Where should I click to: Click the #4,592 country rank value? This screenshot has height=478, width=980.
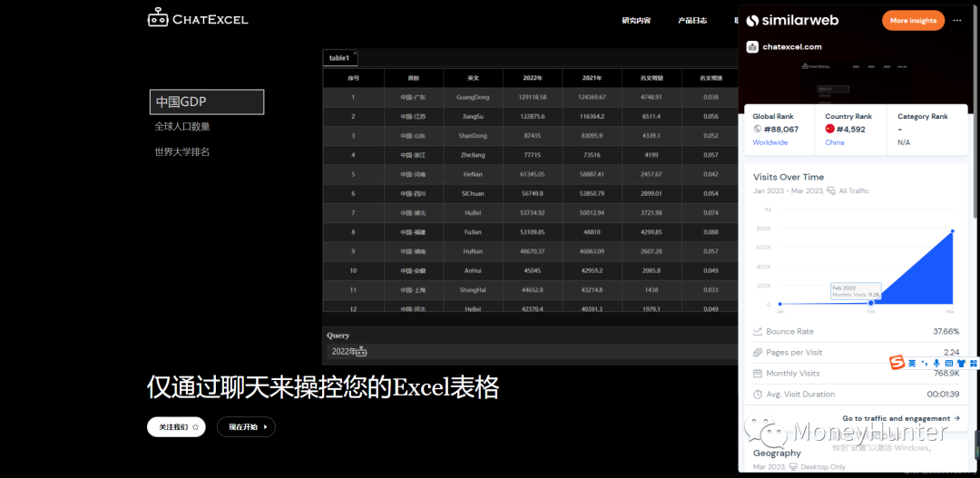852,130
